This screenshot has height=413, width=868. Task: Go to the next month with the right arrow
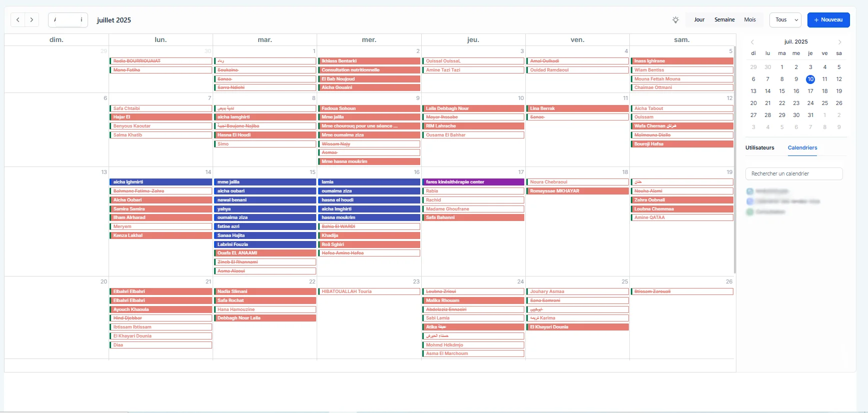click(32, 20)
